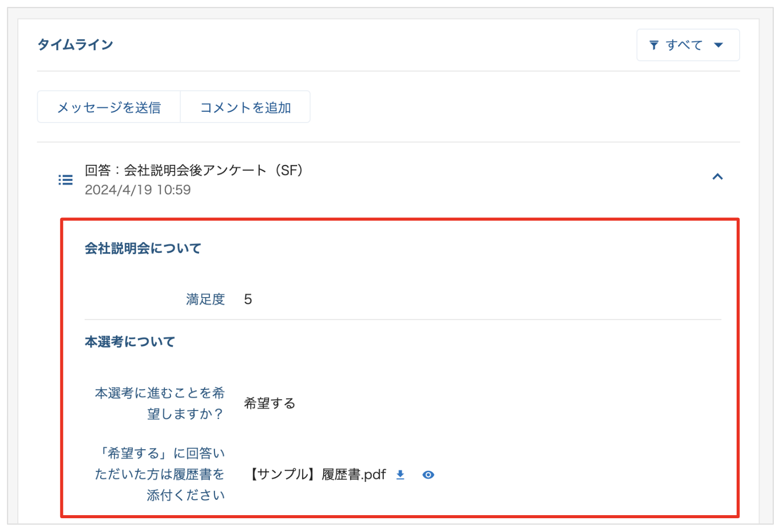780x532 pixels.
Task: Click the caret arrow beside すべて
Action: click(x=719, y=45)
